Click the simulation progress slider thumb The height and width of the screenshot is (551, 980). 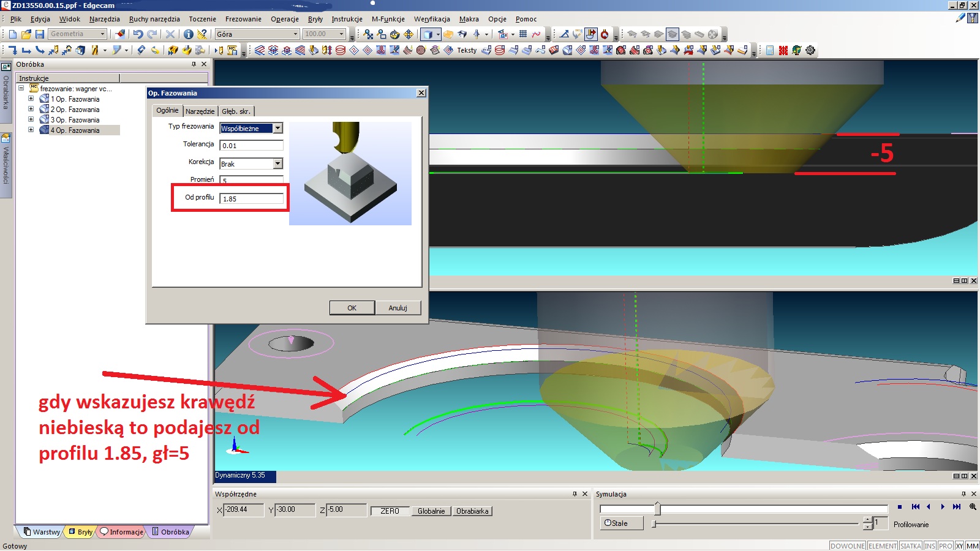657,508
